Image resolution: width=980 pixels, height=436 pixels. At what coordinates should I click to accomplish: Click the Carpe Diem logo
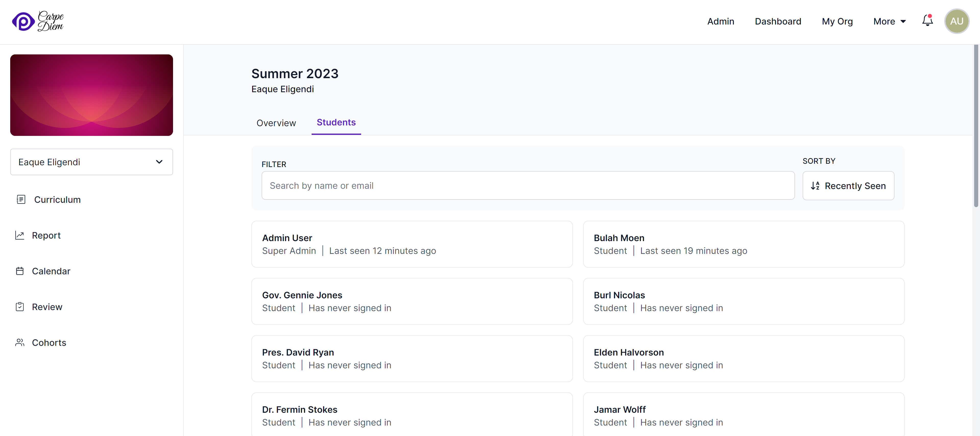point(38,21)
